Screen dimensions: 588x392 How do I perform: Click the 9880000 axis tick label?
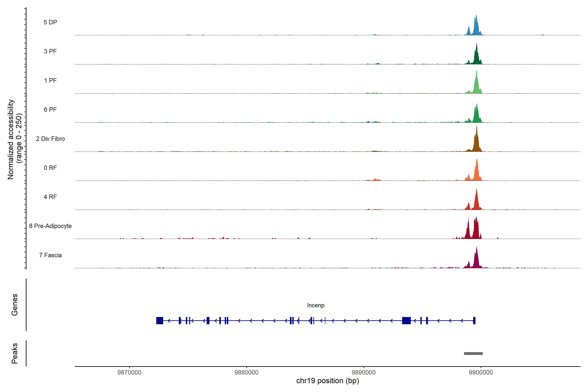coord(246,372)
